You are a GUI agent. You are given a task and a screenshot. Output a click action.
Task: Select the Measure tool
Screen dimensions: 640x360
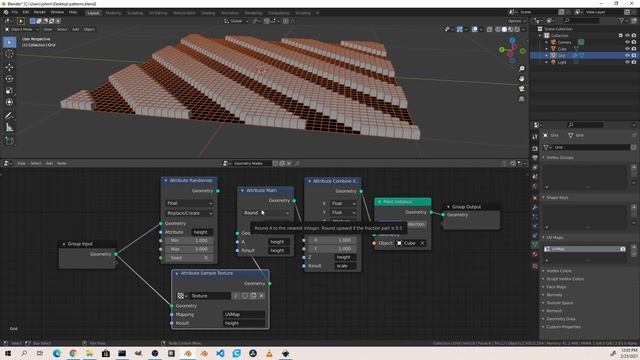9,128
